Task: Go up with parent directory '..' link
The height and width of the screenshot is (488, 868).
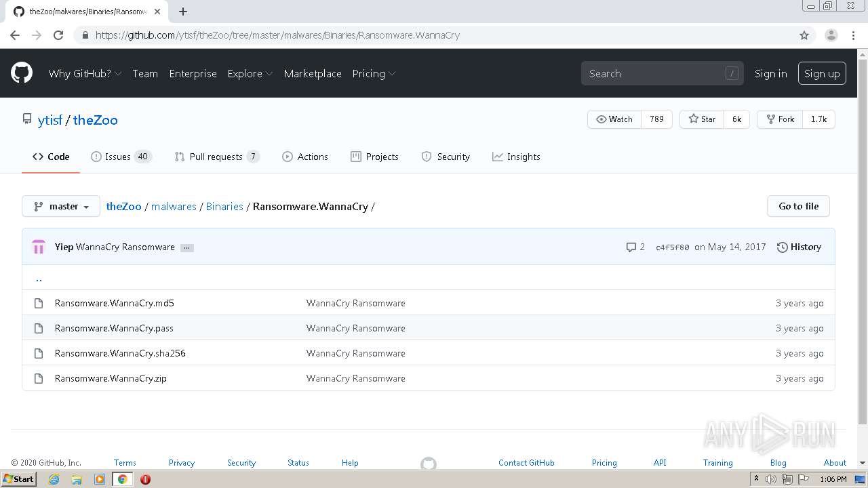Action: coord(39,278)
